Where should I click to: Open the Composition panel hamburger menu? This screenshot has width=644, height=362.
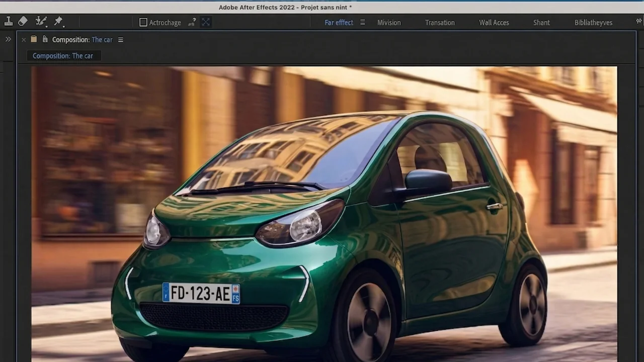pos(120,40)
